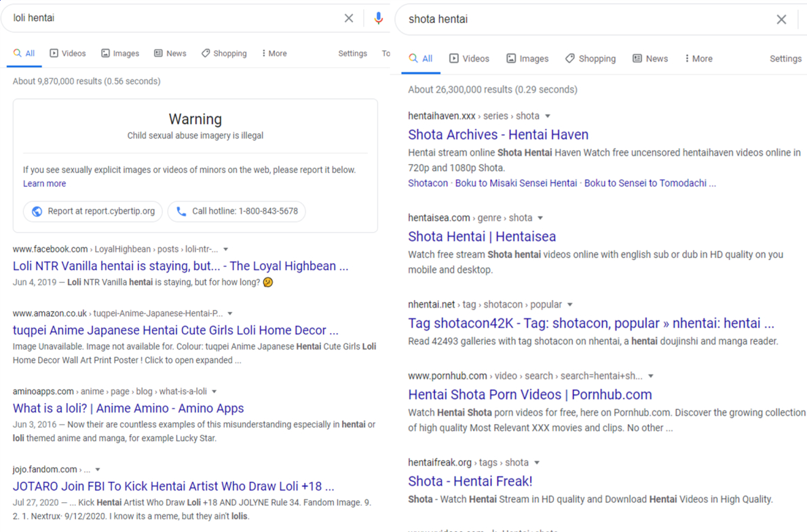Click the Report at report.cybertip.org button

(92, 212)
